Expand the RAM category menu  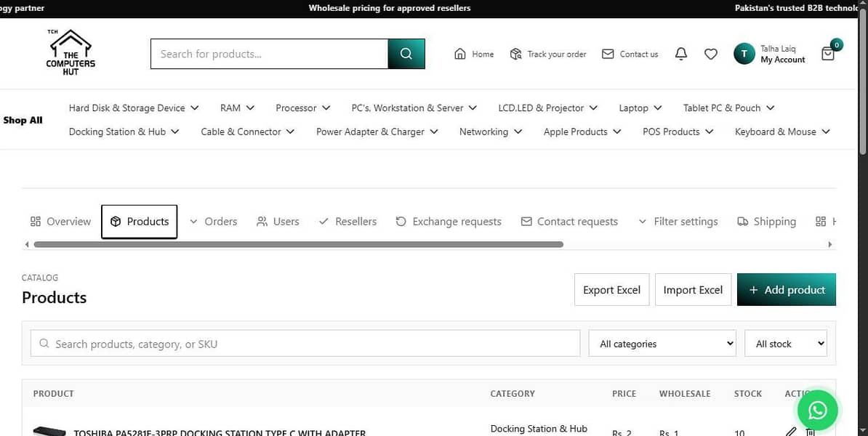point(237,108)
